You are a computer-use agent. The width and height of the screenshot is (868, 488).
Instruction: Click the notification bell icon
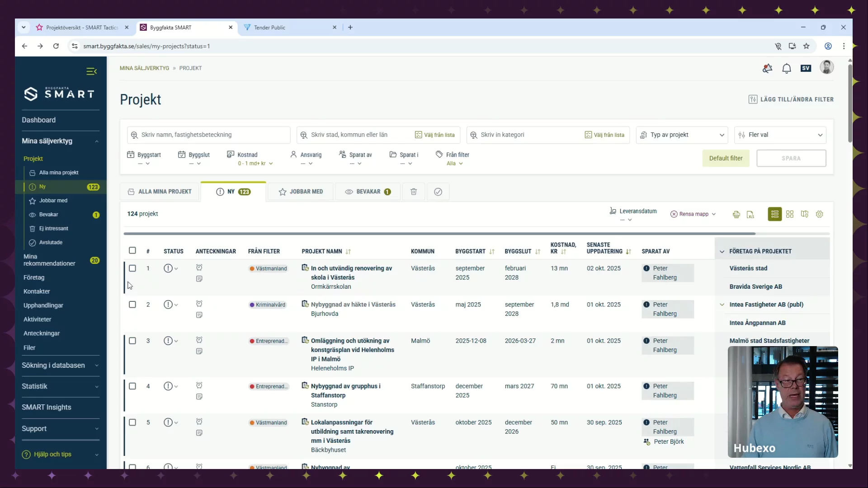click(787, 69)
